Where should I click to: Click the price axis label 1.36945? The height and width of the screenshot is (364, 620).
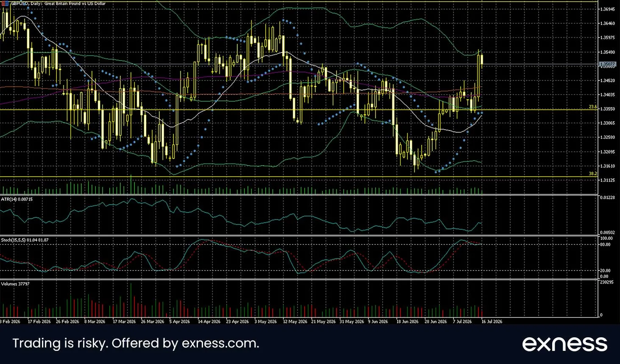click(x=608, y=9)
